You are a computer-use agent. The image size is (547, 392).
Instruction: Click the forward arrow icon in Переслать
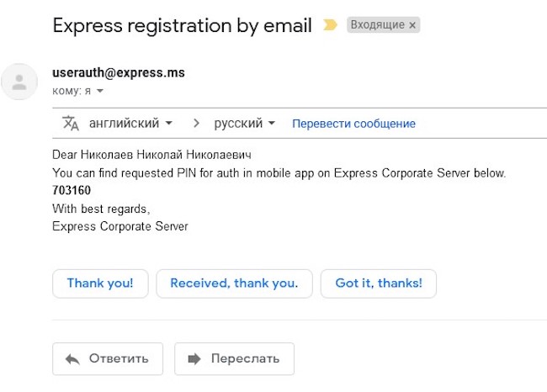[x=194, y=358]
